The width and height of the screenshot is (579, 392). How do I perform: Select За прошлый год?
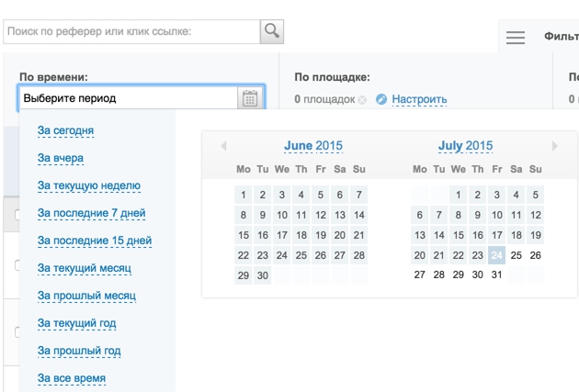pyautogui.click(x=79, y=351)
